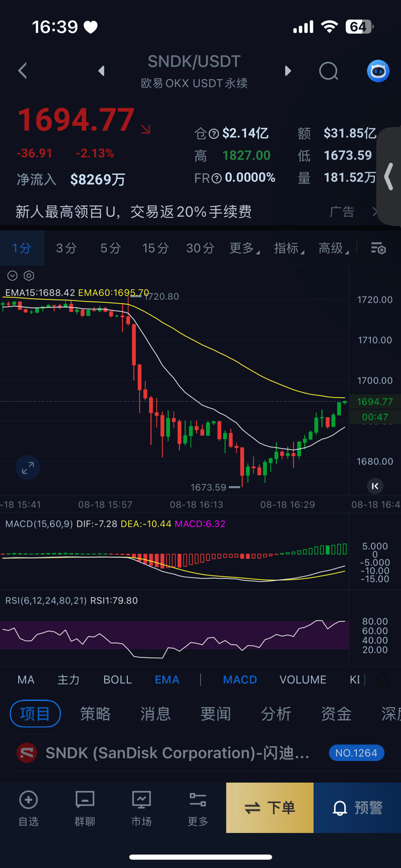The width and height of the screenshot is (401, 868).
Task: Open the chart settings icon
Action: tap(378, 248)
